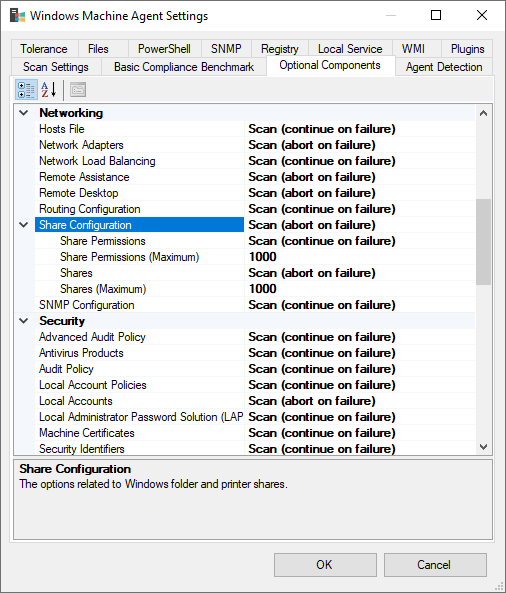Open the Plugins tab
Screen dimensions: 506x593
[467, 49]
